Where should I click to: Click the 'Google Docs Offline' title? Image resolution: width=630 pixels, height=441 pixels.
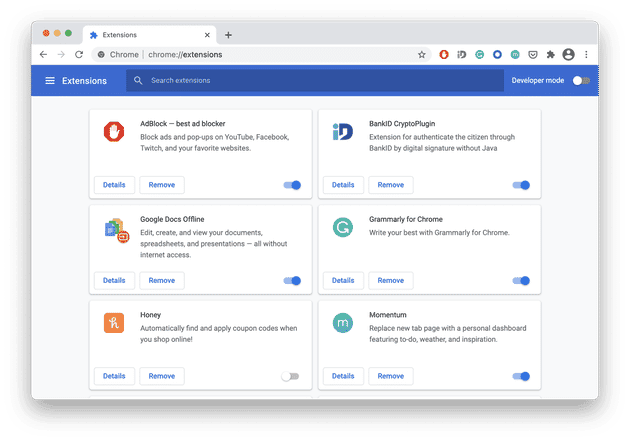click(x=172, y=219)
